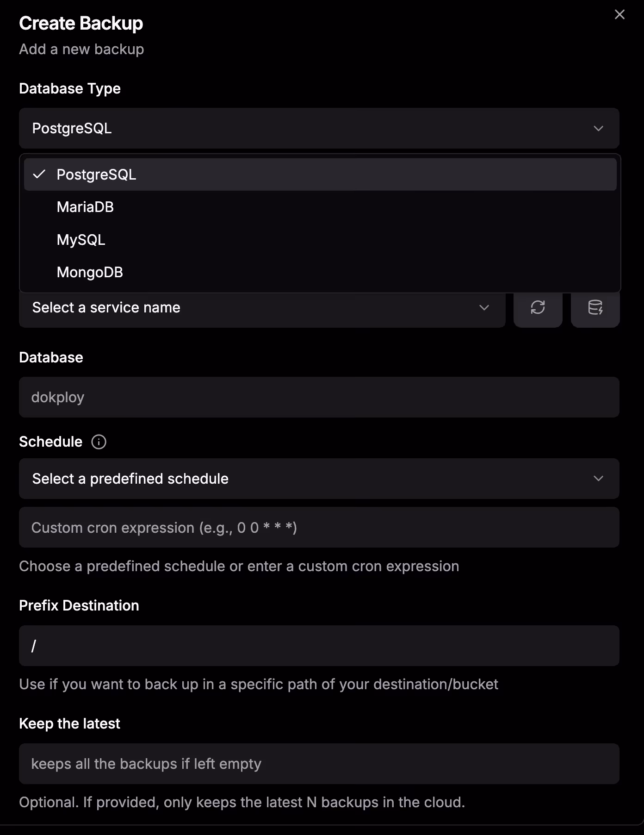The height and width of the screenshot is (835, 644).
Task: Open the Select a service name dropdown
Action: (262, 307)
